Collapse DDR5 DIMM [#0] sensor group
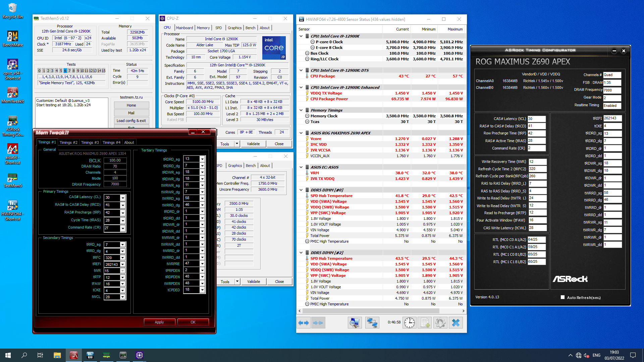The width and height of the screenshot is (644, 362). click(x=301, y=190)
